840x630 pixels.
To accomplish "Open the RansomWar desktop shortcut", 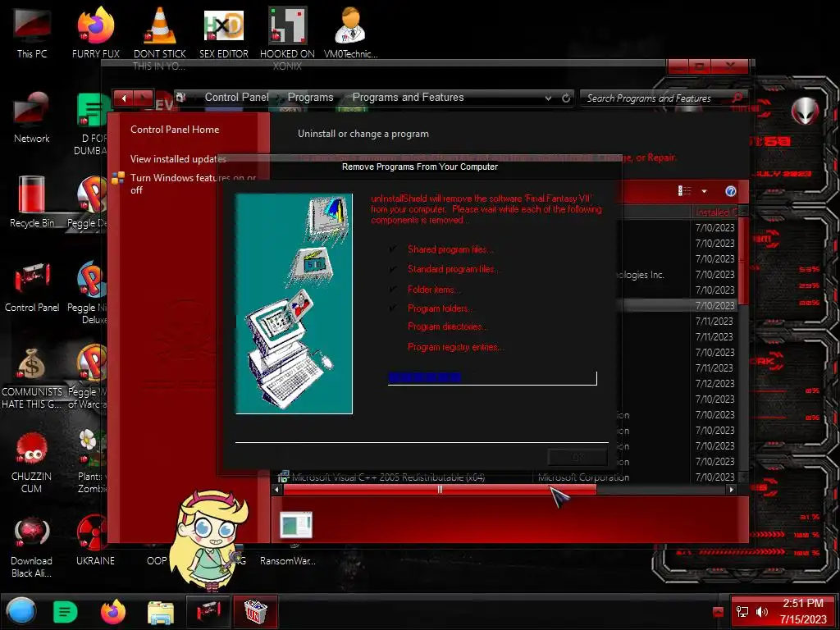I will click(x=288, y=559).
